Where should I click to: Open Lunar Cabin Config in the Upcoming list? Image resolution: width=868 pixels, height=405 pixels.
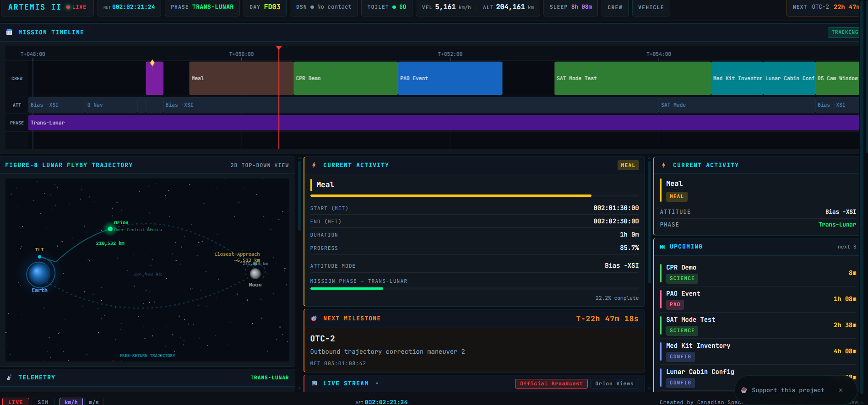tap(758, 378)
